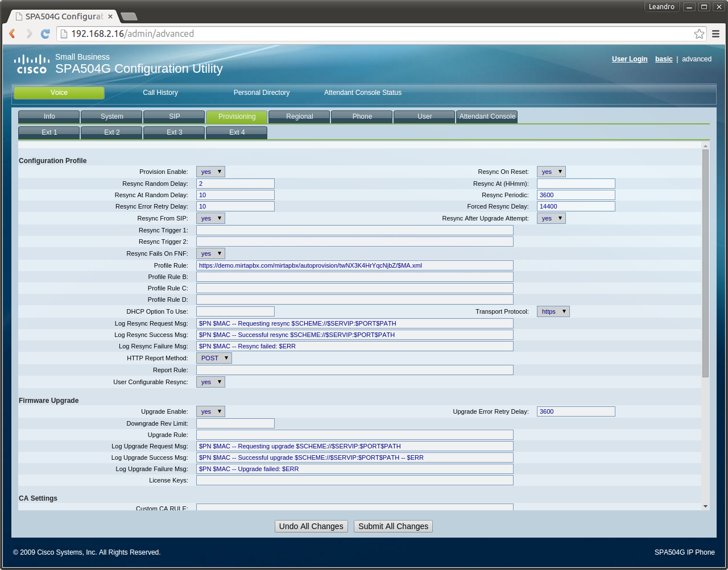Reload the page with the refresh icon
This screenshot has width=728, height=570.
[45, 34]
